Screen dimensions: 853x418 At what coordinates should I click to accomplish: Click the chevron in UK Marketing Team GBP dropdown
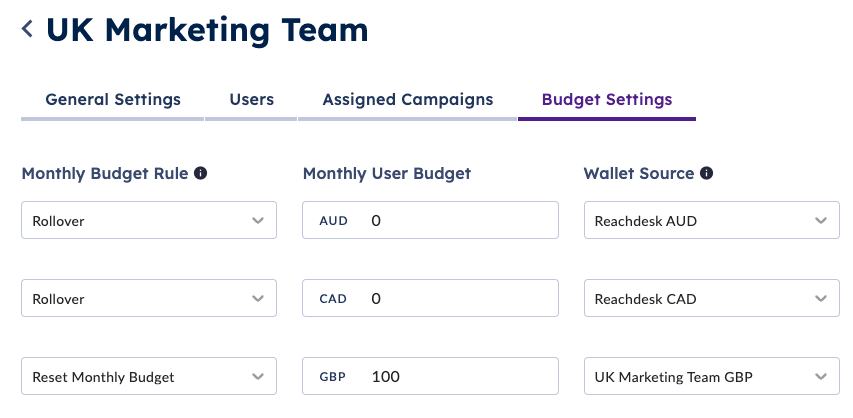[x=821, y=376]
